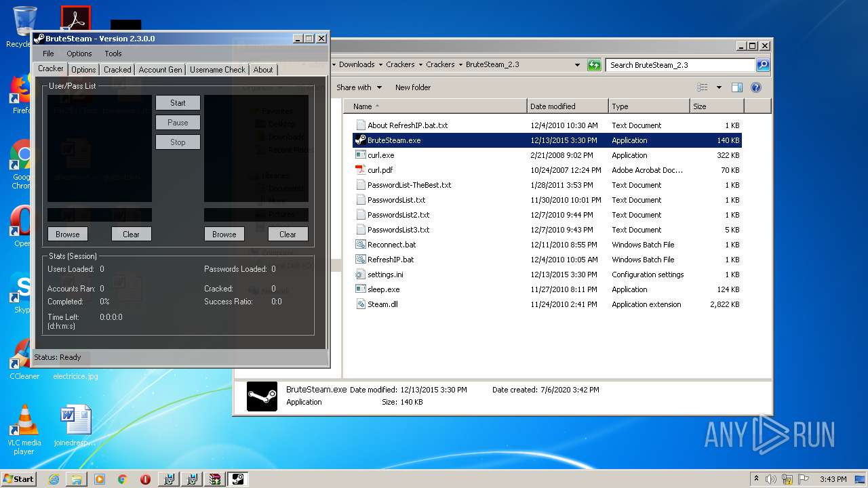Image resolution: width=868 pixels, height=488 pixels.
Task: Show hidden system tray icons
Action: coord(756,479)
